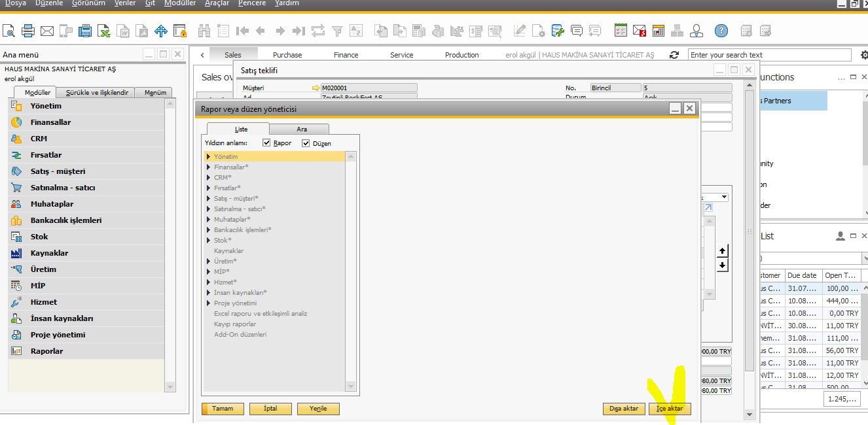Click the İçe aktar button
This screenshot has height=425, width=868.
(x=669, y=409)
